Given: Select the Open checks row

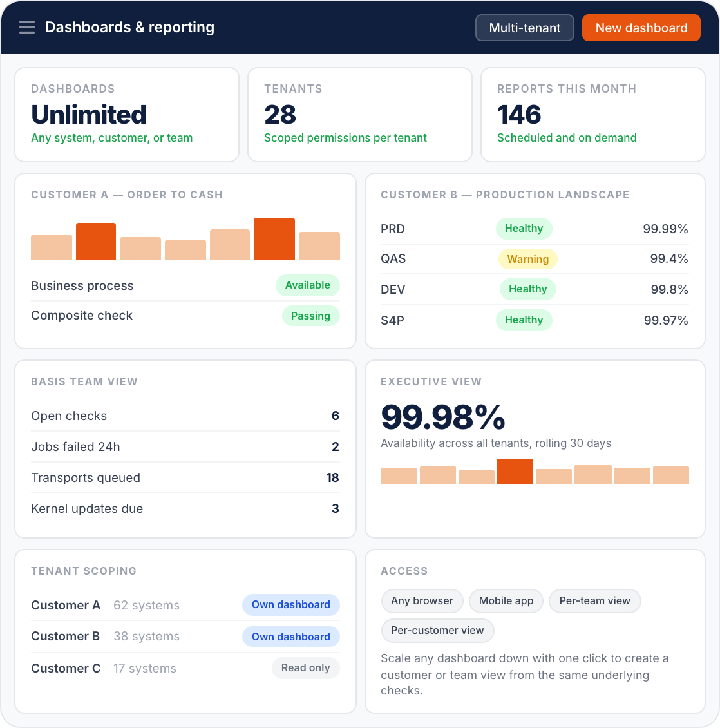Looking at the screenshot, I should 185,416.
